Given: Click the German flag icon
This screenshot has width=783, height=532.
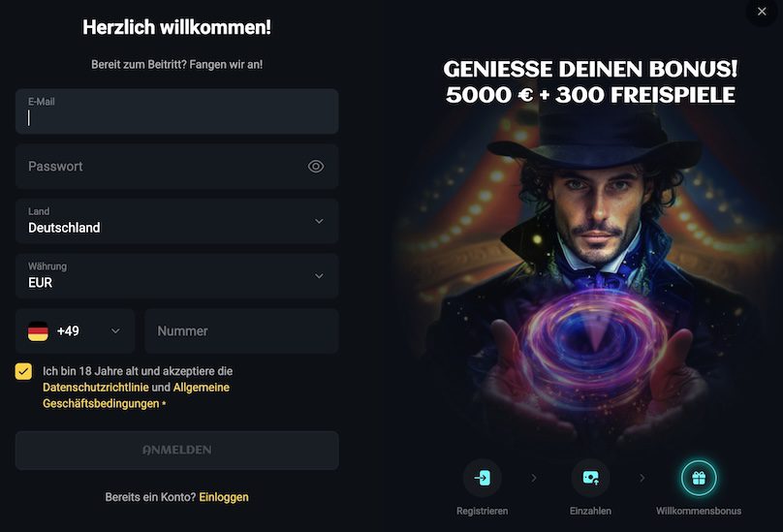Looking at the screenshot, I should [x=38, y=331].
